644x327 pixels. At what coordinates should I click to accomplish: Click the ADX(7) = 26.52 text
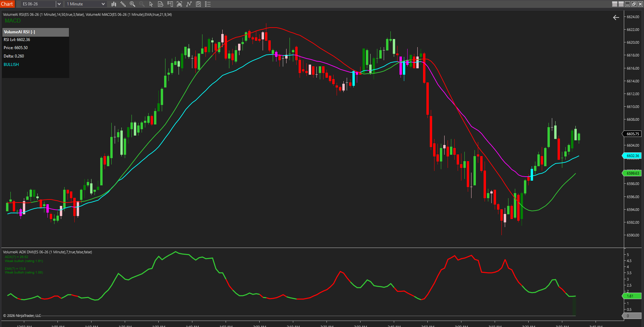coord(16,257)
